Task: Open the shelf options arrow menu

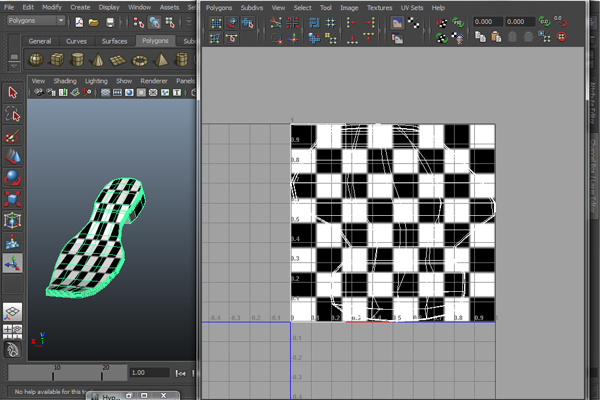Action: click(x=14, y=66)
